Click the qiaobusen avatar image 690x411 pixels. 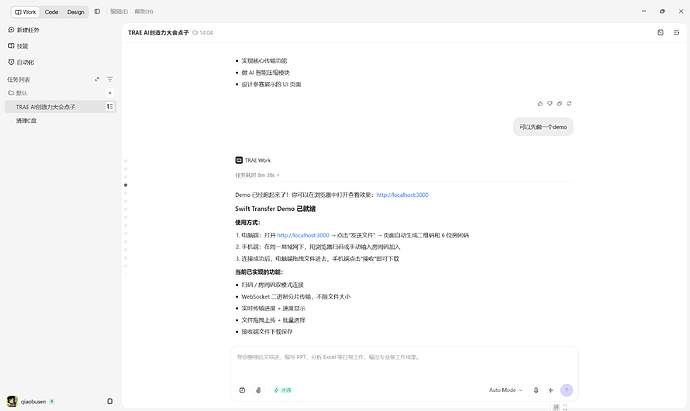pos(12,401)
